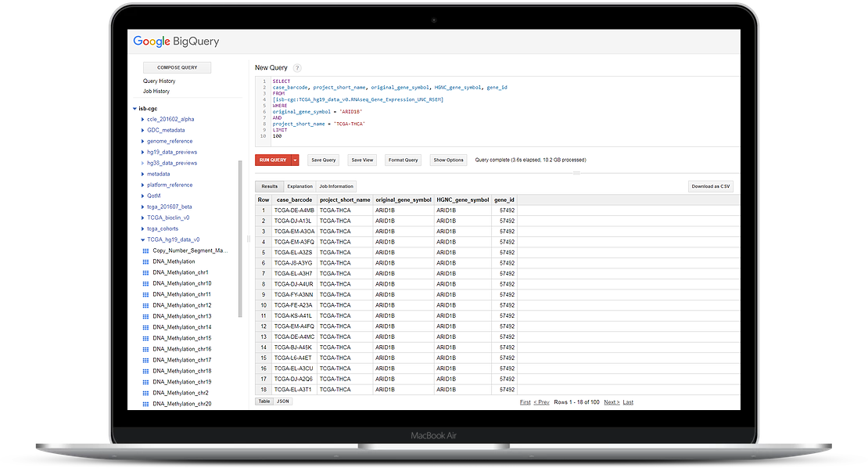Collapse the isb-cgc project tree
Image resolution: width=868 pixels, height=468 pixels.
pyautogui.click(x=135, y=109)
